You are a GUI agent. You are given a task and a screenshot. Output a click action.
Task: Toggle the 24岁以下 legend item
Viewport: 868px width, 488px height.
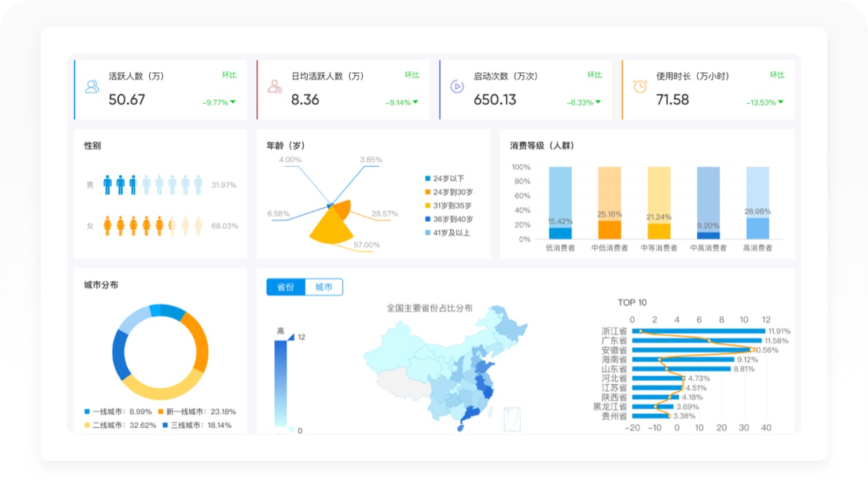(x=444, y=178)
